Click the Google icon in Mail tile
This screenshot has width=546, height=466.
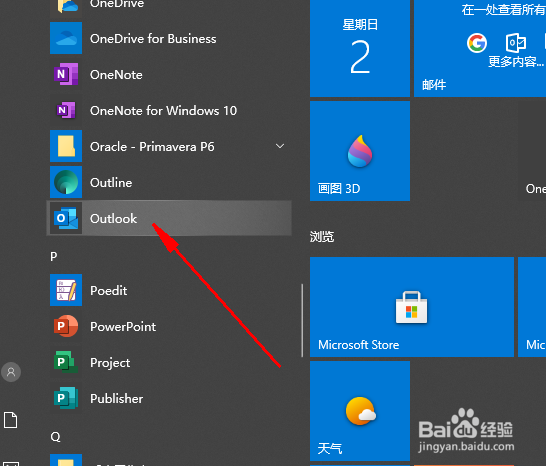(x=477, y=43)
